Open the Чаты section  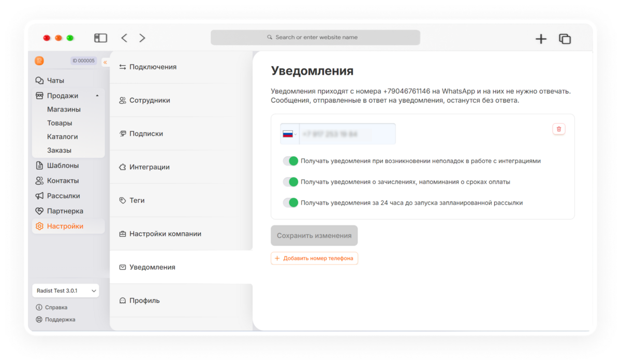(x=55, y=81)
